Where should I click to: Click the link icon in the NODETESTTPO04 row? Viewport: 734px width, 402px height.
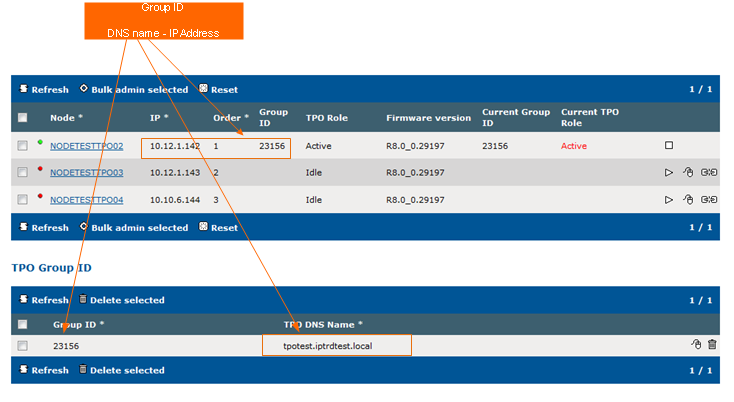point(709,200)
